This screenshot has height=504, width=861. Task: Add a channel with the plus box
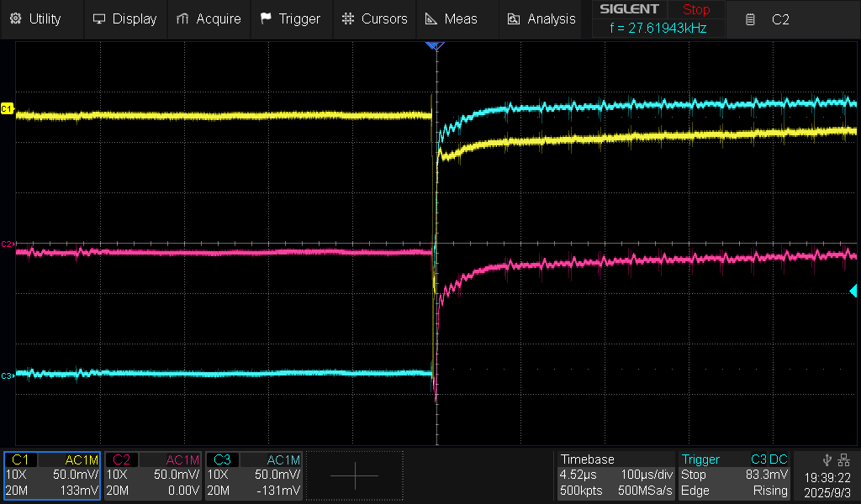pyautogui.click(x=354, y=475)
